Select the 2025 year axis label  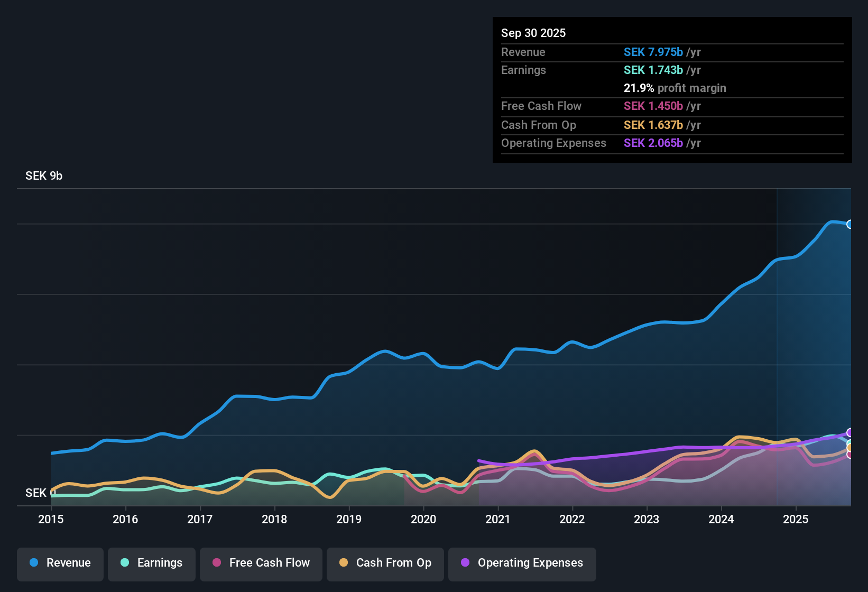point(796,520)
